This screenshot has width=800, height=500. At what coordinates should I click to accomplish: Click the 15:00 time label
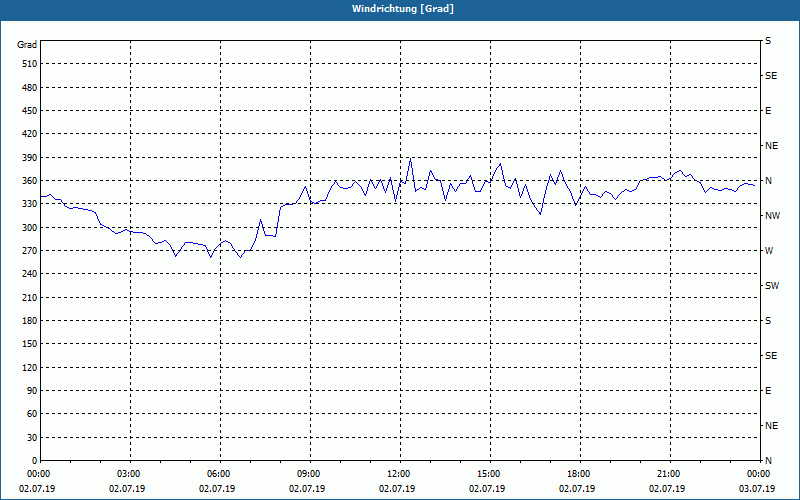point(487,474)
